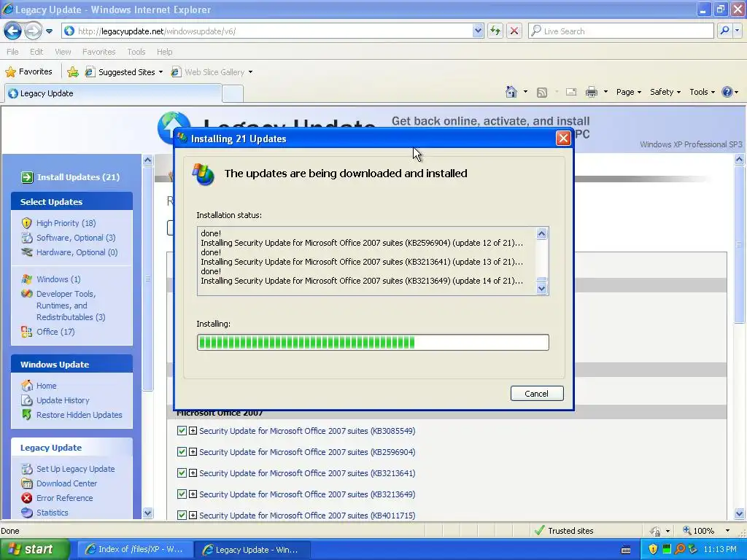Click the High Priority shield icon
Screen dimensions: 747x560
click(x=27, y=223)
